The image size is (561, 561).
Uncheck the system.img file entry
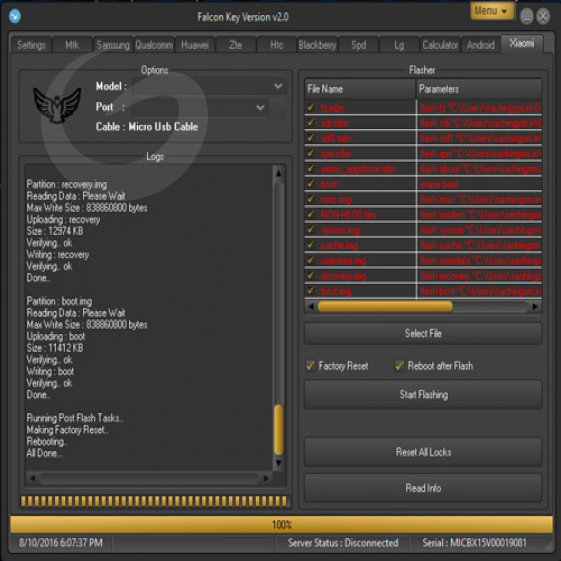311,230
